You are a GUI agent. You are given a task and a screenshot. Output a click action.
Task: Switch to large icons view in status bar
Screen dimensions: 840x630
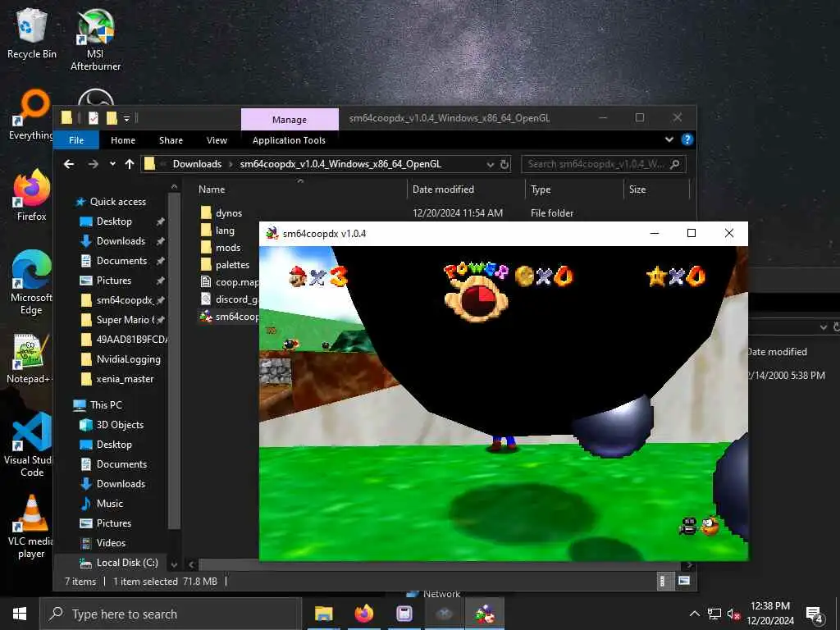click(x=683, y=581)
